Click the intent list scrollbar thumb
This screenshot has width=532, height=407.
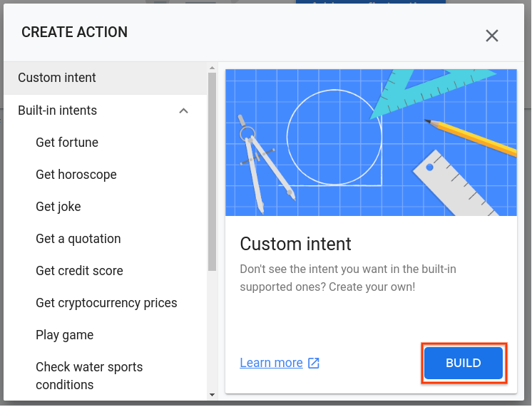212,171
